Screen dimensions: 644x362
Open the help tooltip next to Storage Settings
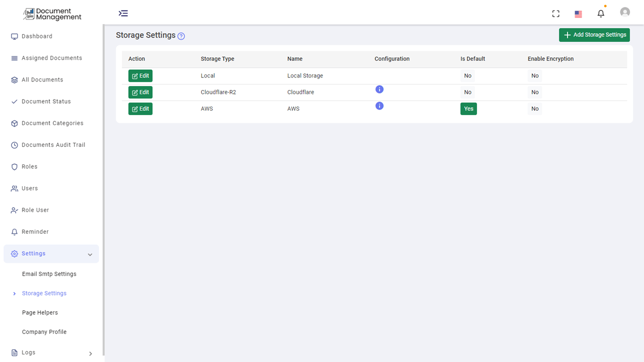181,36
